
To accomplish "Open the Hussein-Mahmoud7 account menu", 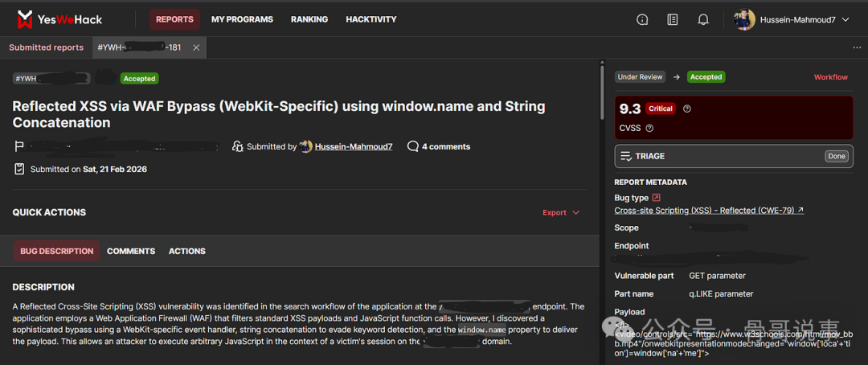I will tap(792, 19).
